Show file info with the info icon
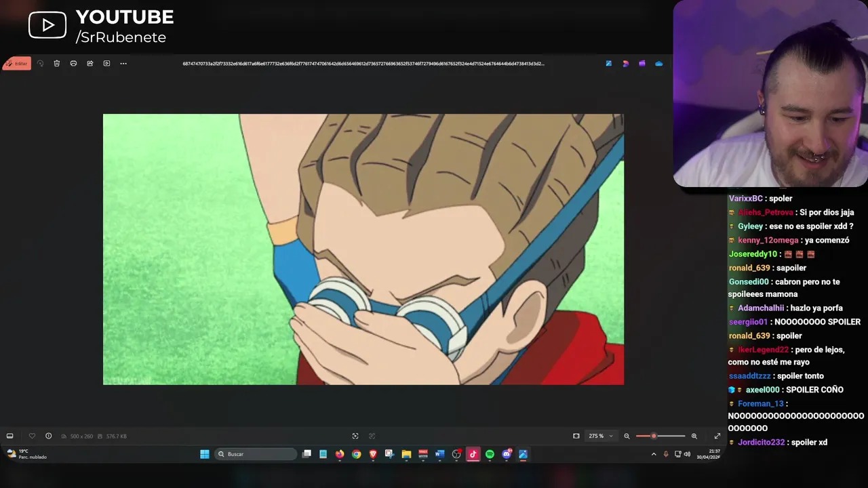Image resolution: width=868 pixels, height=488 pixels. click(48, 436)
